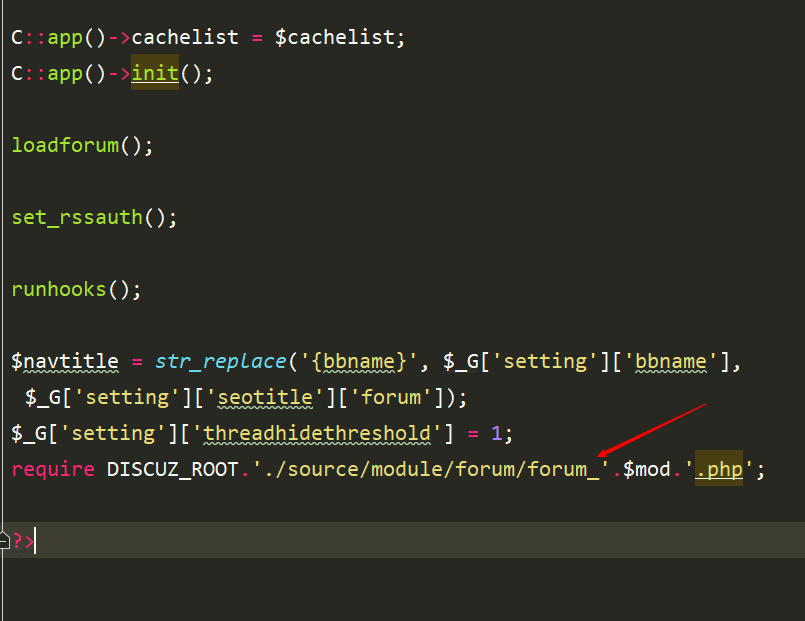This screenshot has width=805, height=621.
Task: Click the require keyword
Action: click(53, 469)
